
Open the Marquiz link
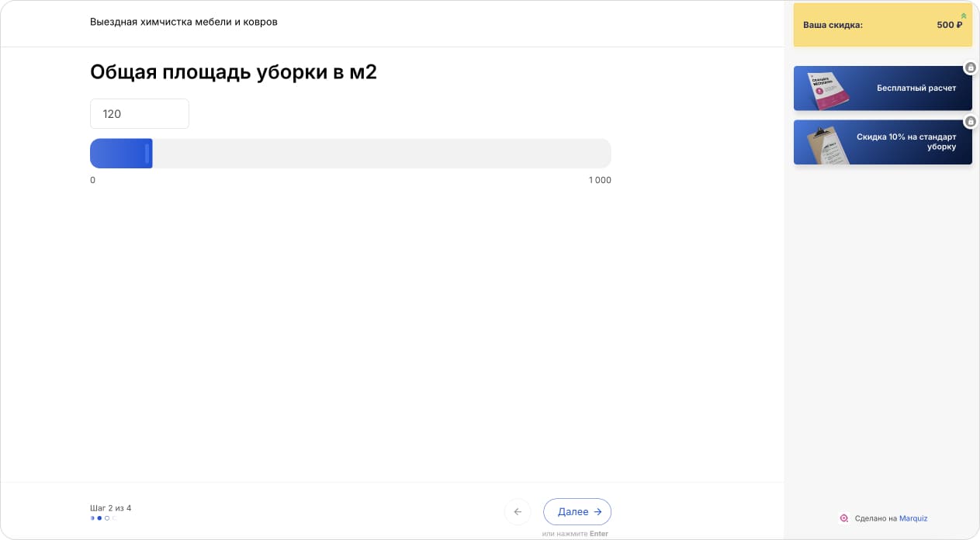pyautogui.click(x=913, y=518)
